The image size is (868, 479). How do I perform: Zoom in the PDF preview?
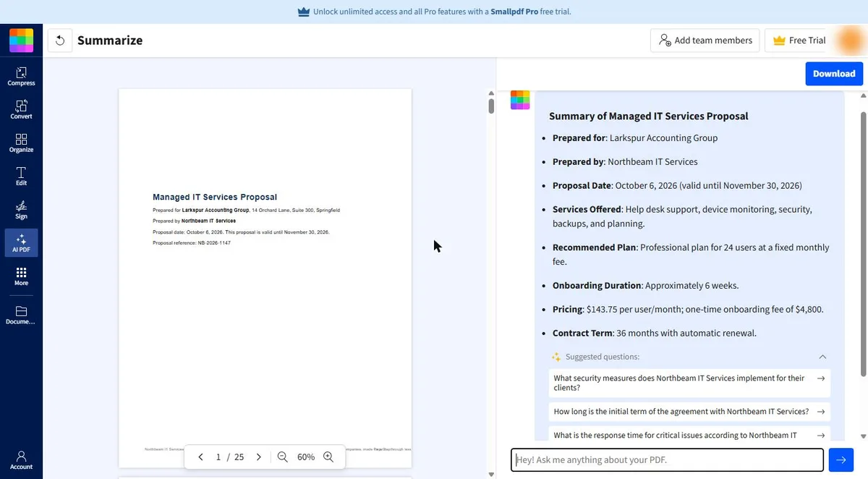[328, 457]
